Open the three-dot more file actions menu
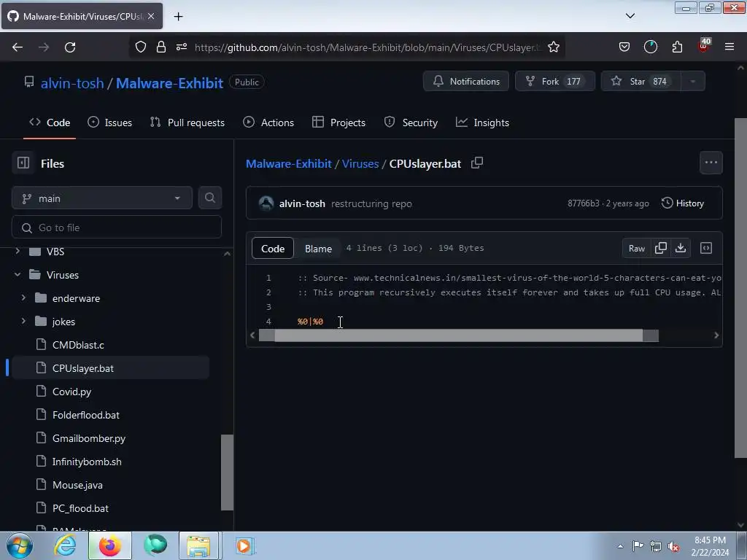The image size is (747, 560). (x=711, y=163)
